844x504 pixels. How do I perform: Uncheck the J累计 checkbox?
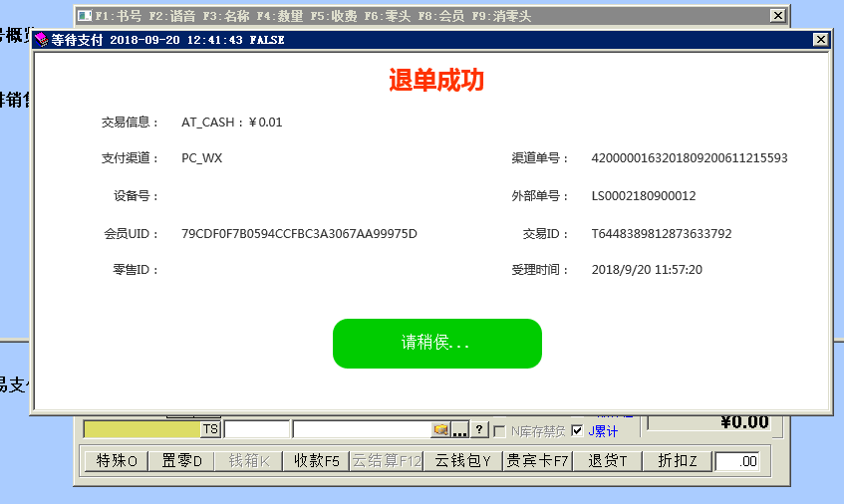(x=577, y=431)
